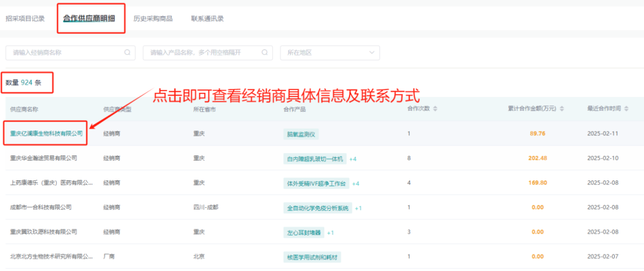Image resolution: width=644 pixels, height=271 pixels.
Task: Open 重庆华金瀚途贸易有限公司 supplier
Action: tap(44, 158)
